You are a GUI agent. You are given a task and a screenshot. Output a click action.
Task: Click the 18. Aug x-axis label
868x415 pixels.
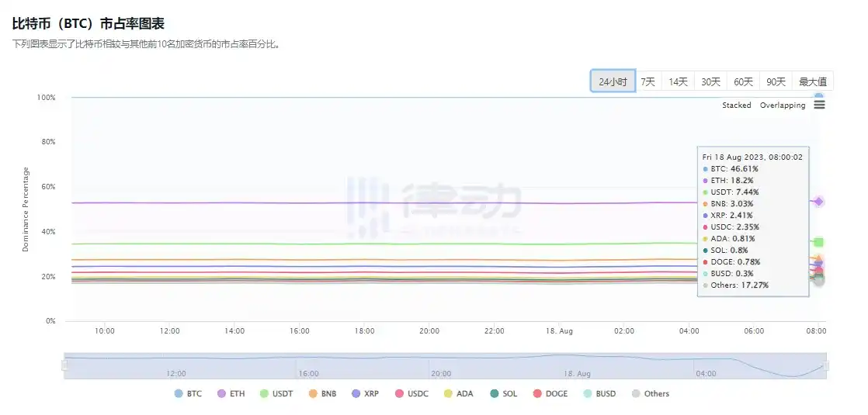559,331
